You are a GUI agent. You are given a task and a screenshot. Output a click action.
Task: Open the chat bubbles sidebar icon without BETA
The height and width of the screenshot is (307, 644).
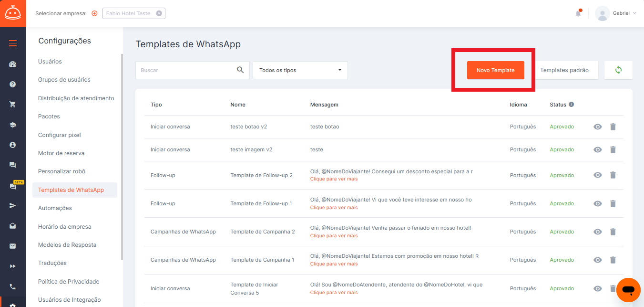(x=13, y=165)
